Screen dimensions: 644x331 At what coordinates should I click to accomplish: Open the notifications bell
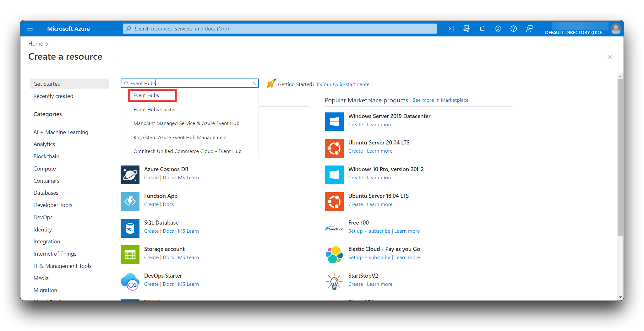coord(482,29)
